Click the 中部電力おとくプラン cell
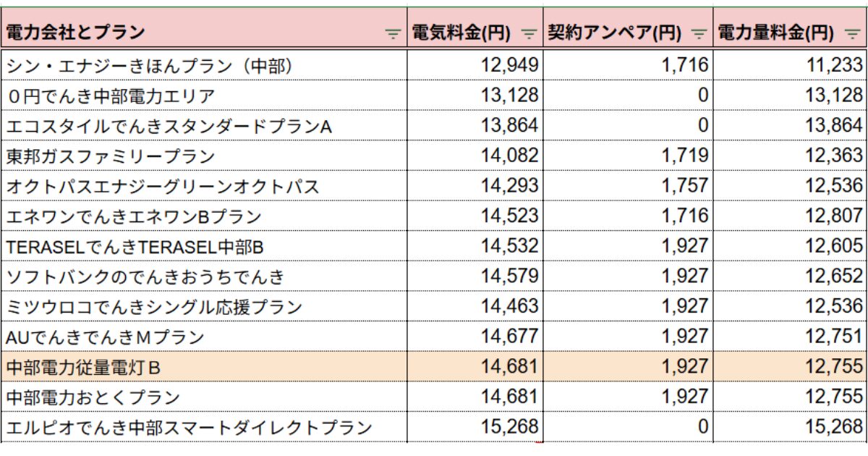This screenshot has height=456, width=868. coord(203,397)
